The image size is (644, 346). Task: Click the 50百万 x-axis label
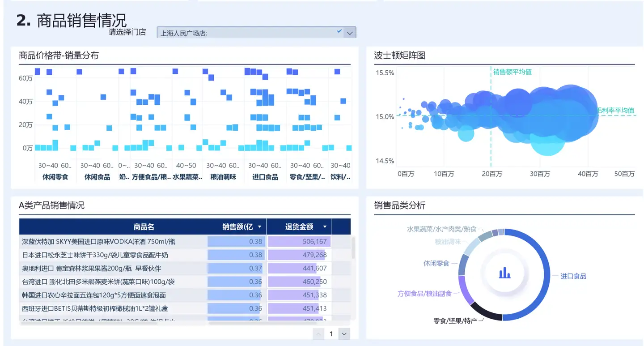pyautogui.click(x=624, y=174)
